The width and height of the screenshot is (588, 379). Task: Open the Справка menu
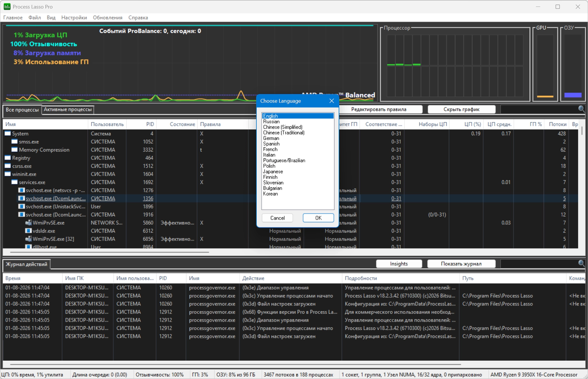click(x=138, y=18)
